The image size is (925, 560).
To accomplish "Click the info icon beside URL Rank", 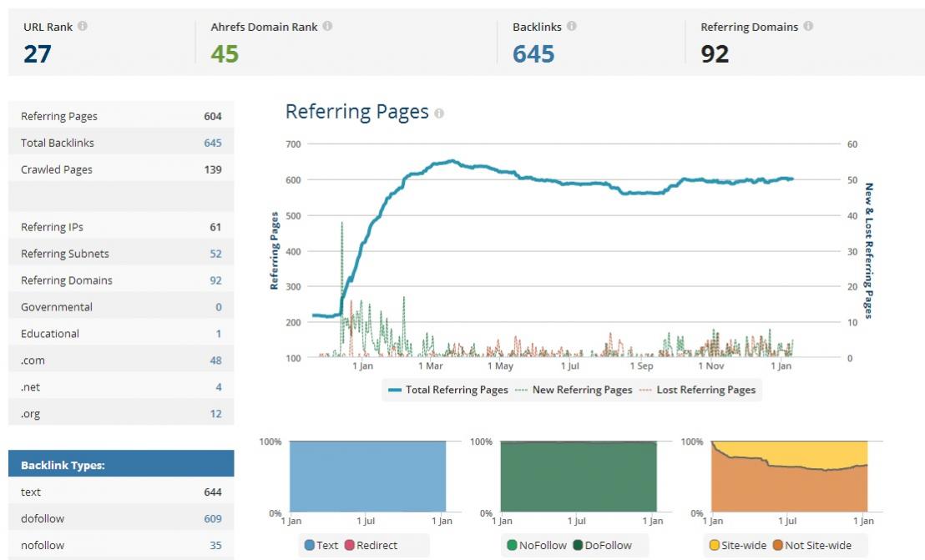I will click(x=83, y=27).
